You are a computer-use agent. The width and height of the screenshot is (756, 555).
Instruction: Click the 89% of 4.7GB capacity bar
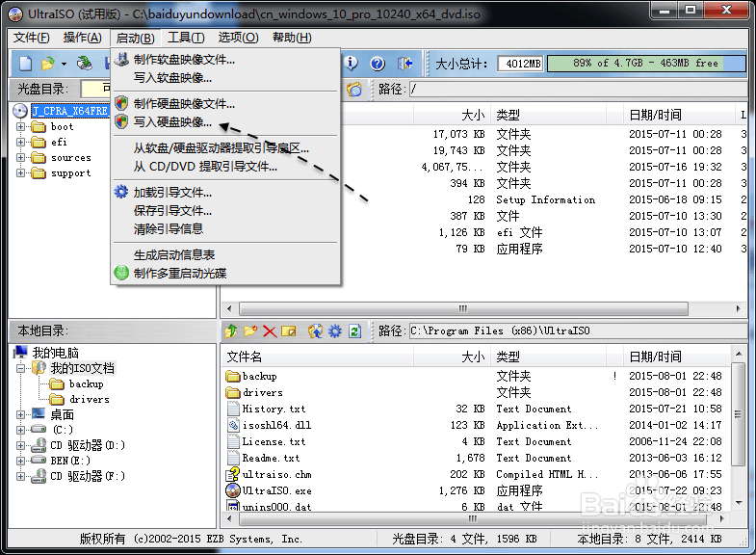pos(646,64)
